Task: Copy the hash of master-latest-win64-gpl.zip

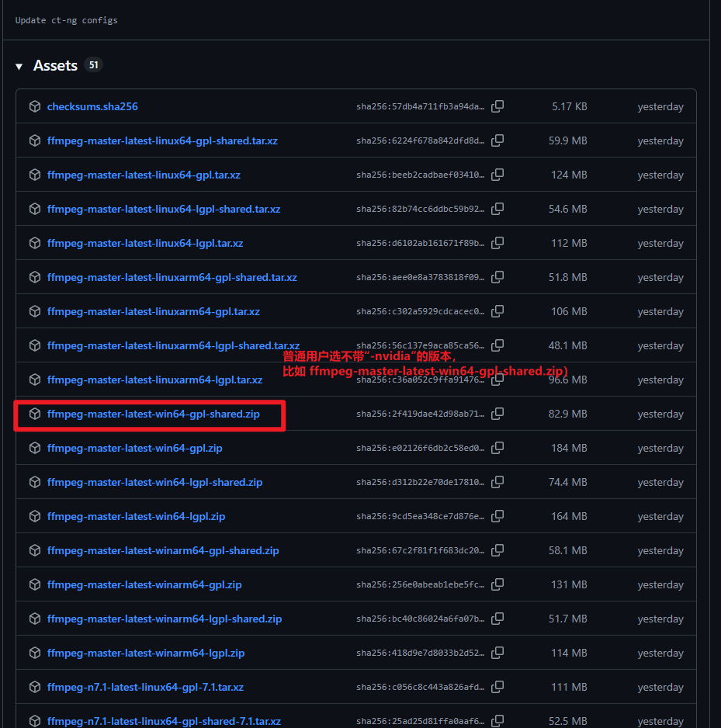Action: point(497,448)
